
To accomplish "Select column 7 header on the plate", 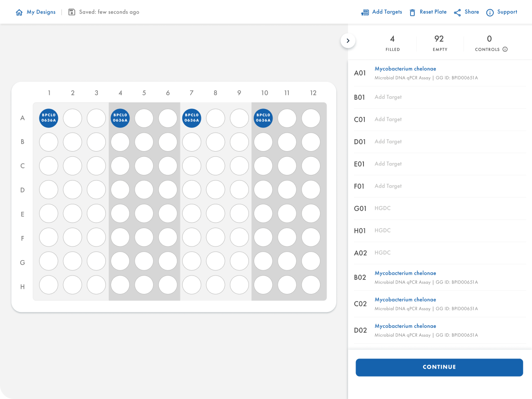I will tap(191, 93).
